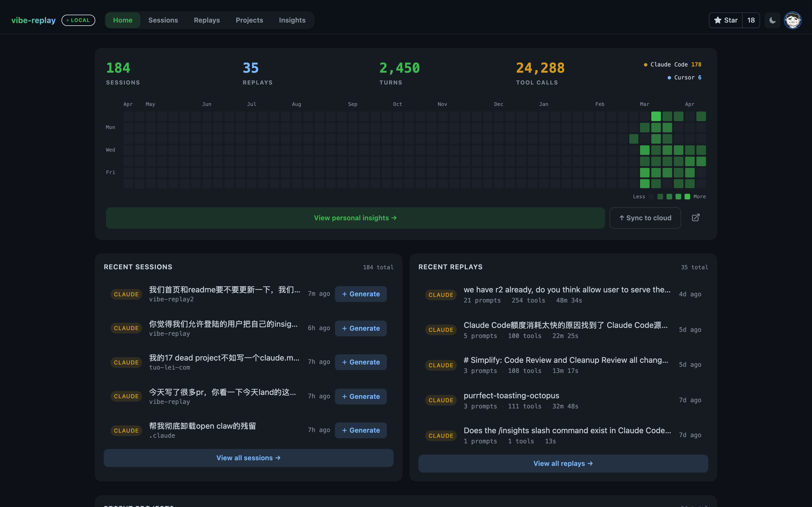Click the star count showing 18

point(750,20)
